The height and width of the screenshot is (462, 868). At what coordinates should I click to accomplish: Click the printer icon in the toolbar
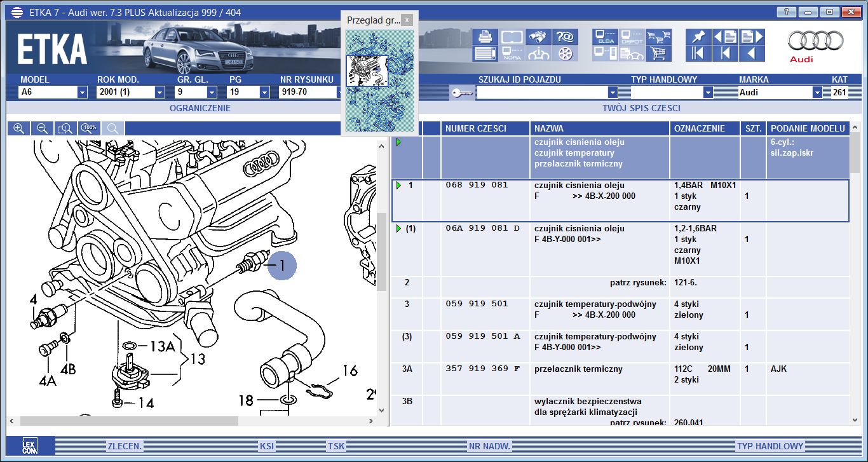coord(485,37)
